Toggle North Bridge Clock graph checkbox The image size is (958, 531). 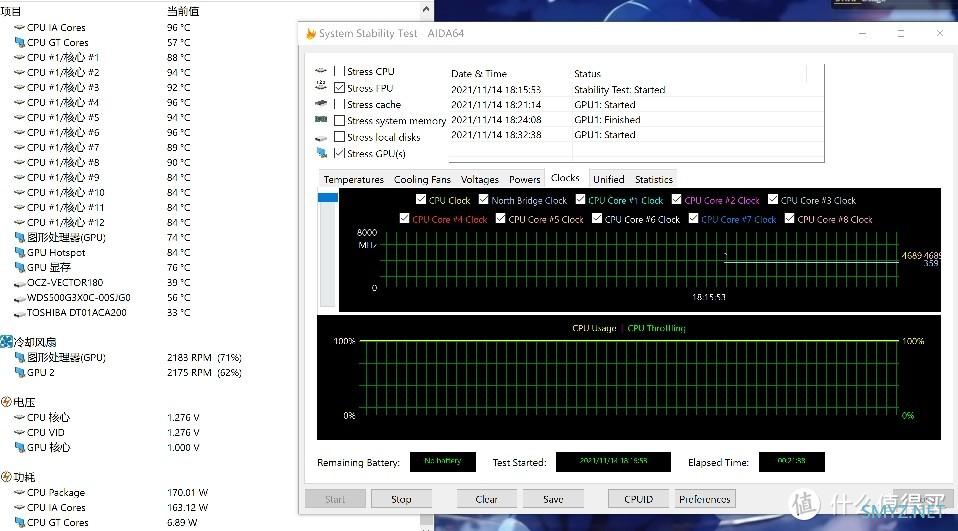click(x=483, y=199)
